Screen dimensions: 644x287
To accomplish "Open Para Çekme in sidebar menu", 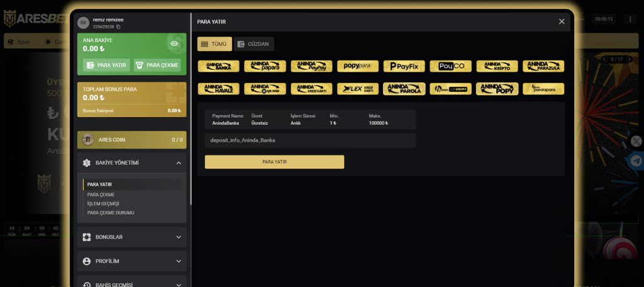I will pyautogui.click(x=101, y=194).
